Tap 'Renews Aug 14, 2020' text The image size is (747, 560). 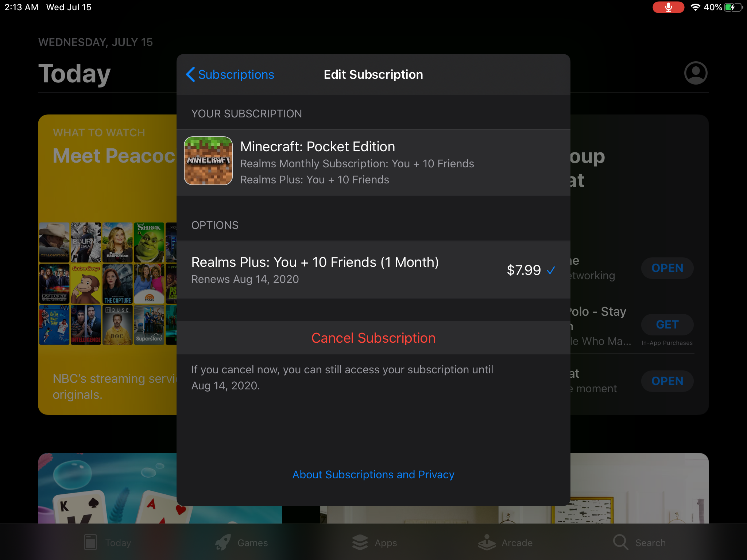tap(245, 279)
